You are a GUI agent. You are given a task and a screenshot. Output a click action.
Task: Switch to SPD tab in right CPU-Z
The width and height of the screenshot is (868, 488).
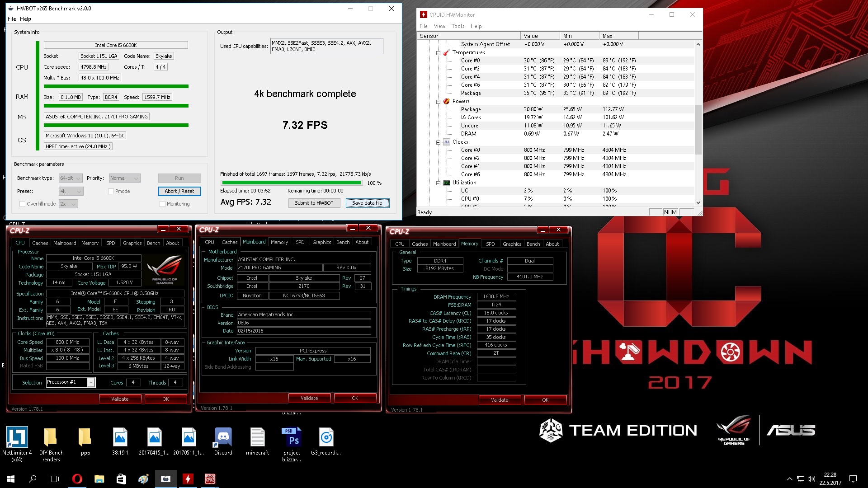(x=490, y=244)
